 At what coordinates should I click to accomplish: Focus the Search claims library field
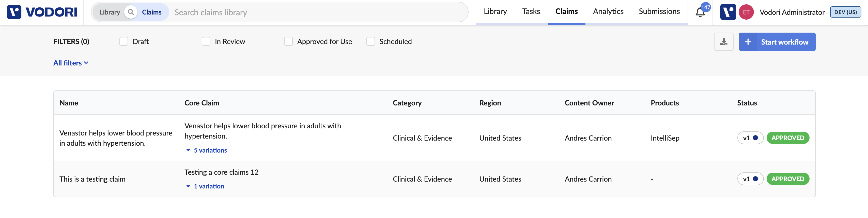click(x=317, y=12)
